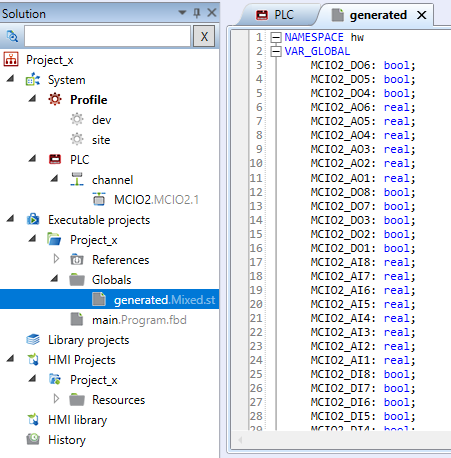Select MCIO2.MCIO2.1 module in tree
Image resolution: width=451 pixels, height=458 pixels.
click(156, 200)
